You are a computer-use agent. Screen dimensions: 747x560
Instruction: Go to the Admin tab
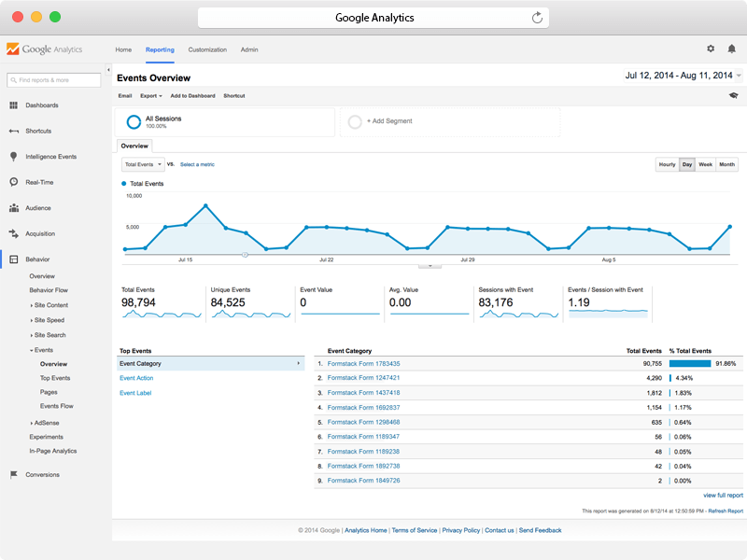click(x=249, y=49)
